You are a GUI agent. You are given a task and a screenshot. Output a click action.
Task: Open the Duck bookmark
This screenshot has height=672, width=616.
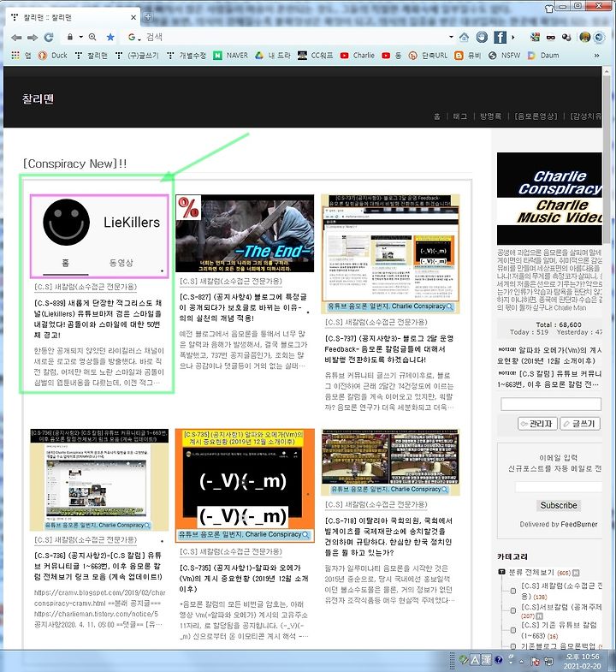coord(53,56)
